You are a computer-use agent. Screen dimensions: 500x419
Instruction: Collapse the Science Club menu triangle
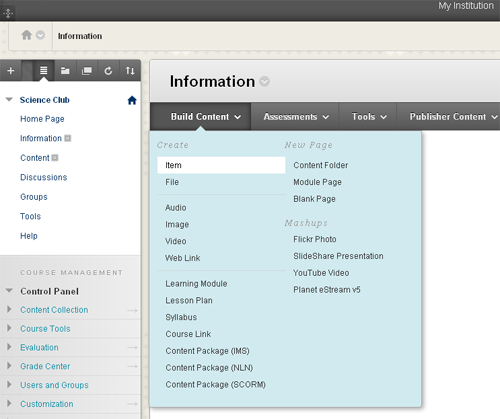point(9,99)
